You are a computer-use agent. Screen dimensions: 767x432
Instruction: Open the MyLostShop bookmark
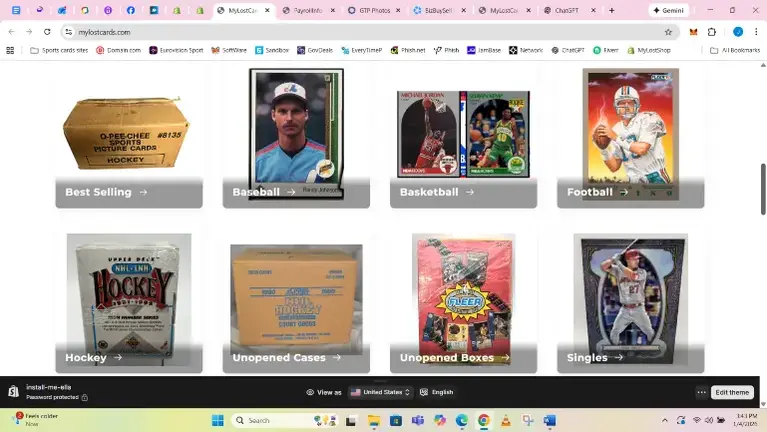coord(649,50)
